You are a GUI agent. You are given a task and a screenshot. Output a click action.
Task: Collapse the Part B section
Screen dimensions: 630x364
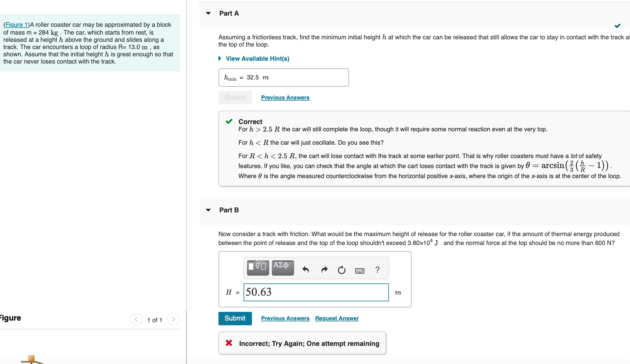(208, 210)
